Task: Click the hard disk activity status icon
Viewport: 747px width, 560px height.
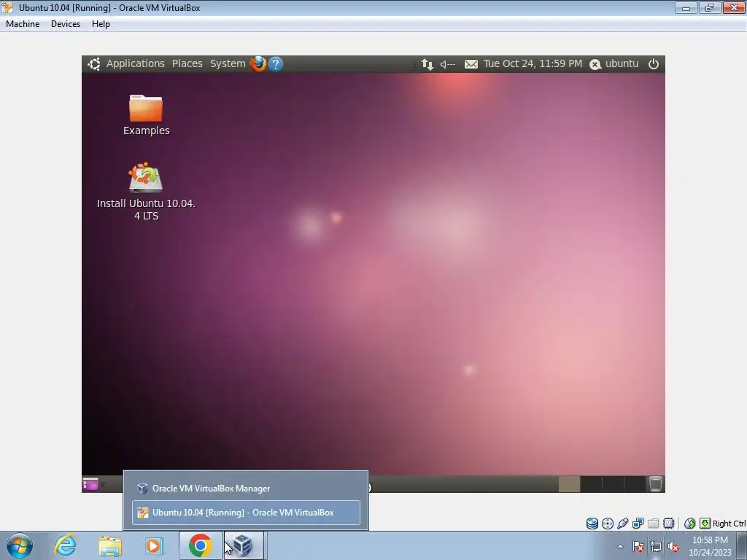Action: [592, 524]
